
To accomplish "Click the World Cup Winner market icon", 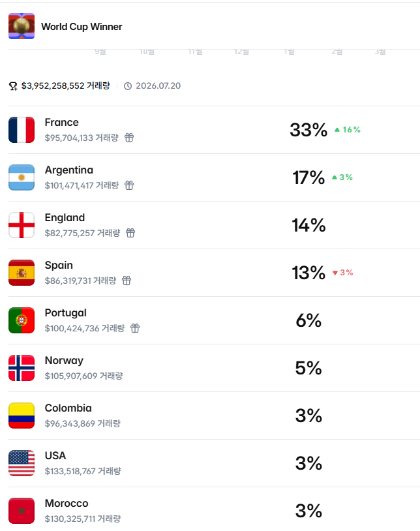I will (x=22, y=26).
